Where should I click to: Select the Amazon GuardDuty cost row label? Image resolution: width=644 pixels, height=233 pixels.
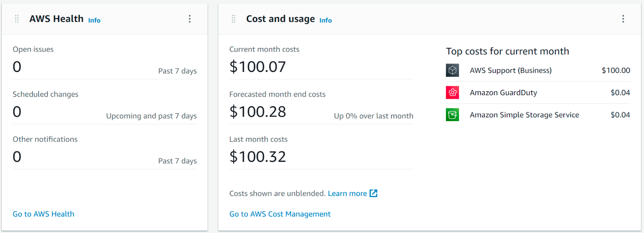pos(503,93)
